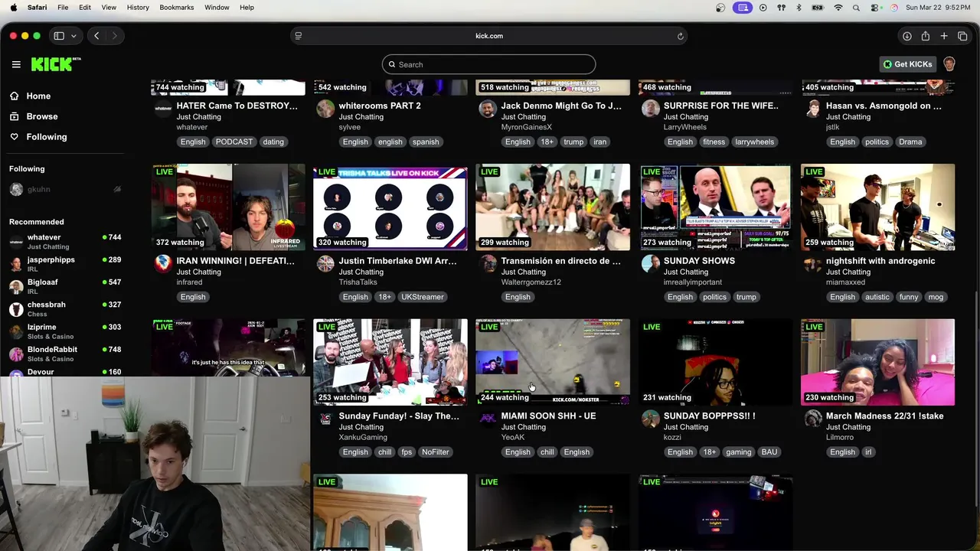Click the MyronGainesX channel avatar

[488, 109]
